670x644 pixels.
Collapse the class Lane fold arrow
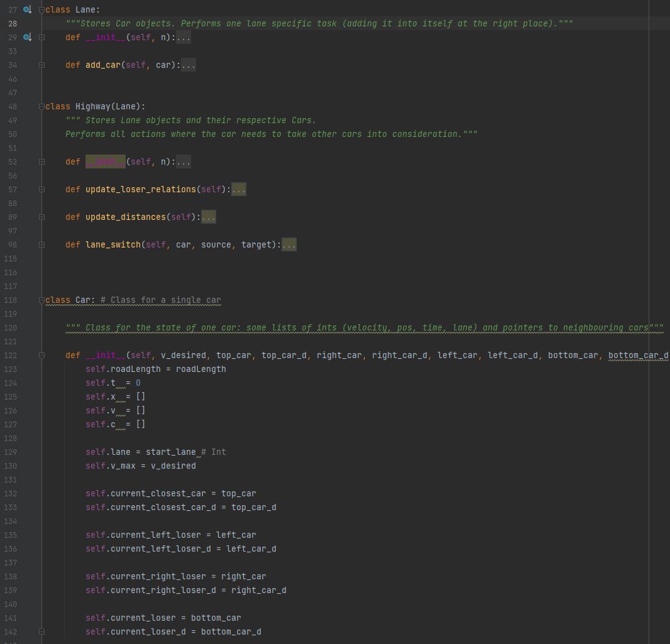pyautogui.click(x=41, y=10)
